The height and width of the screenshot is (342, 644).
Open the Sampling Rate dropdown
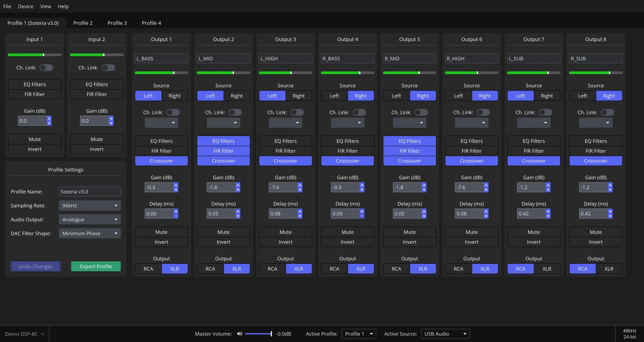tap(90, 206)
